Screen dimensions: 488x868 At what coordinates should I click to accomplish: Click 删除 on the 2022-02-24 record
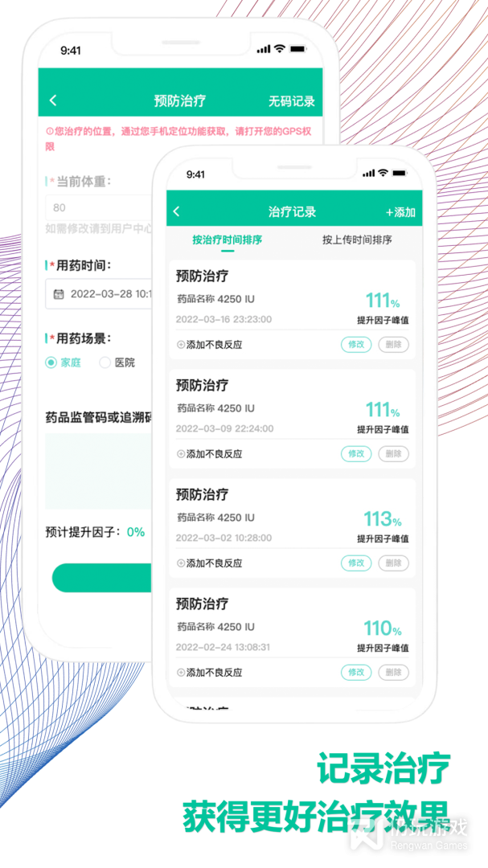(x=393, y=673)
